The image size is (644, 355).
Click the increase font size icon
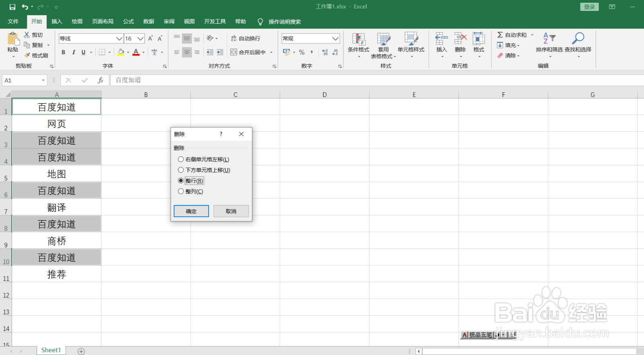(150, 39)
